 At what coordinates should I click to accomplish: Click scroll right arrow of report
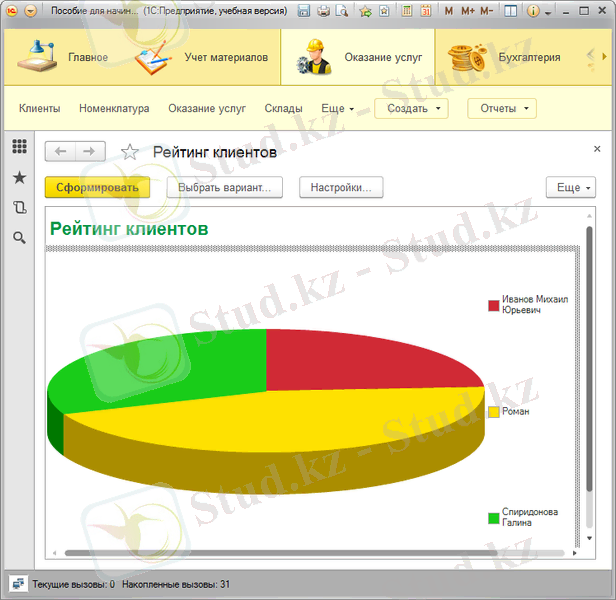pyautogui.click(x=575, y=553)
